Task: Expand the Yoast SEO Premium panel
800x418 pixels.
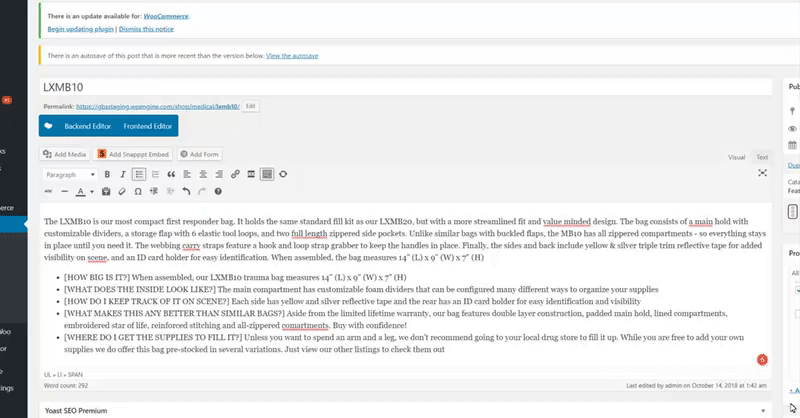Action: [x=763, y=411]
